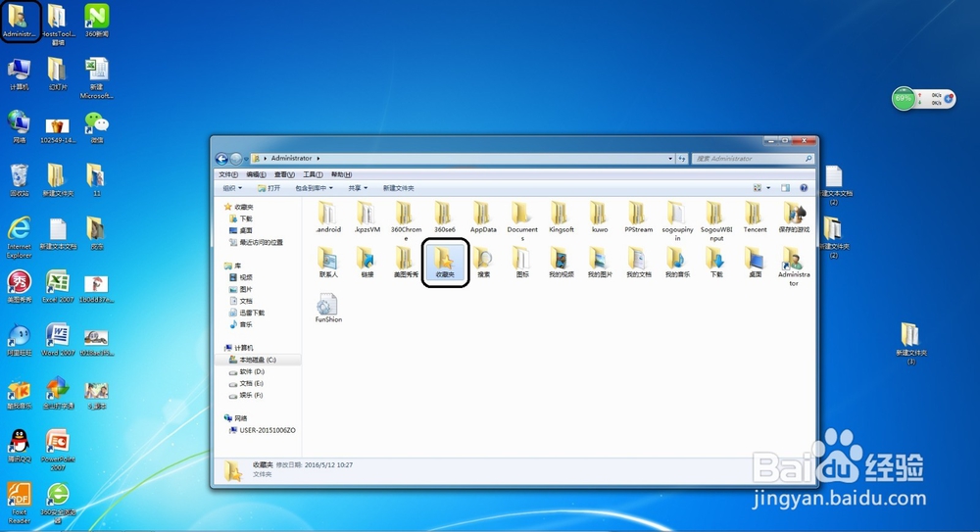The width and height of the screenshot is (980, 532).
Task: Open the AppData folder
Action: coord(483,218)
